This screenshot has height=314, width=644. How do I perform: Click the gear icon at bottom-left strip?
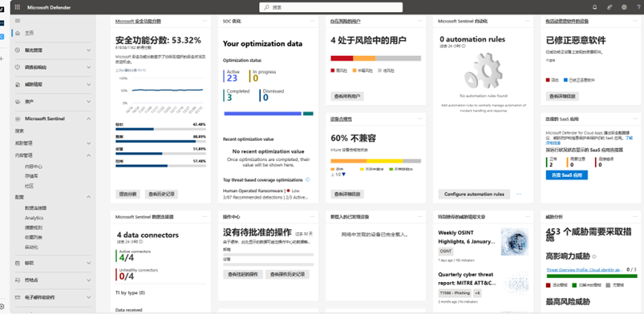(2, 306)
